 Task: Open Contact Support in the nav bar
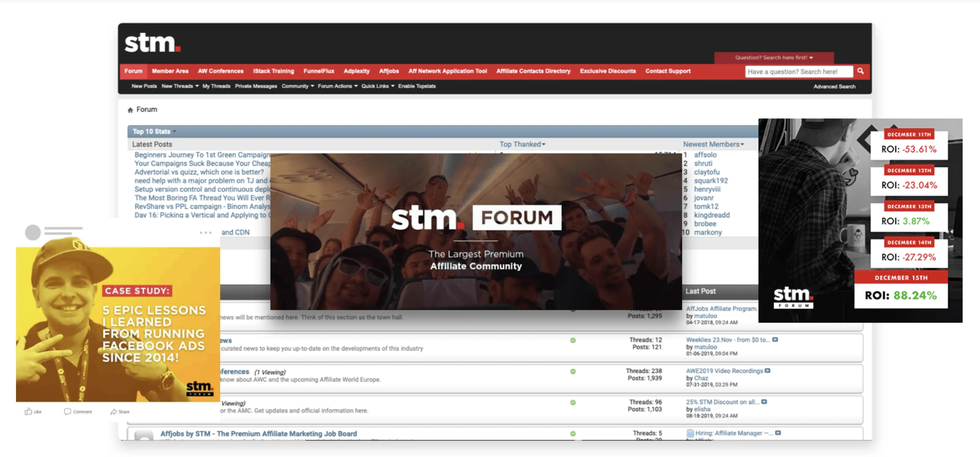pyautogui.click(x=668, y=71)
